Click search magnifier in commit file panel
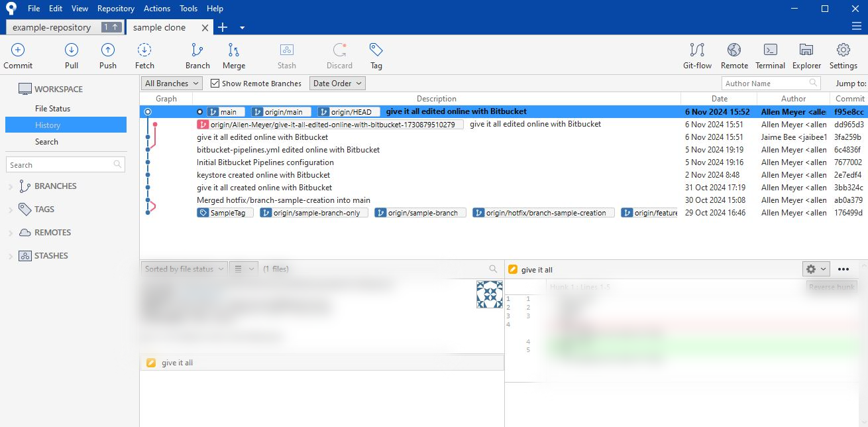 (493, 269)
